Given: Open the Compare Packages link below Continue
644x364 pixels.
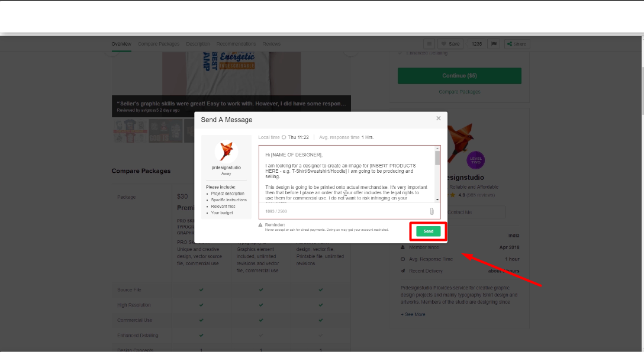Looking at the screenshot, I should pos(459,92).
